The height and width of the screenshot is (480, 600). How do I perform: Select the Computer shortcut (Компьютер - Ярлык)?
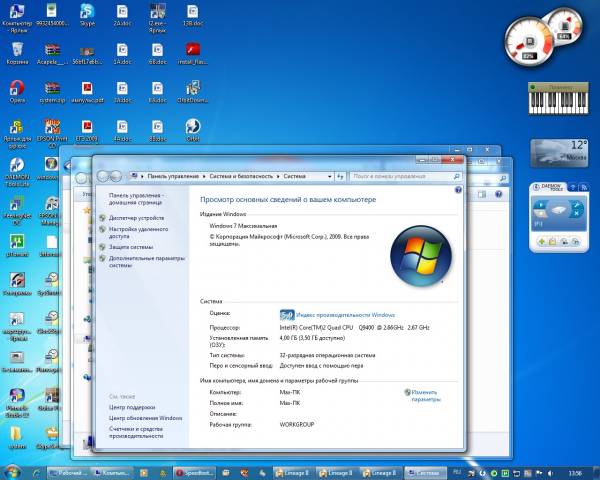point(17,18)
